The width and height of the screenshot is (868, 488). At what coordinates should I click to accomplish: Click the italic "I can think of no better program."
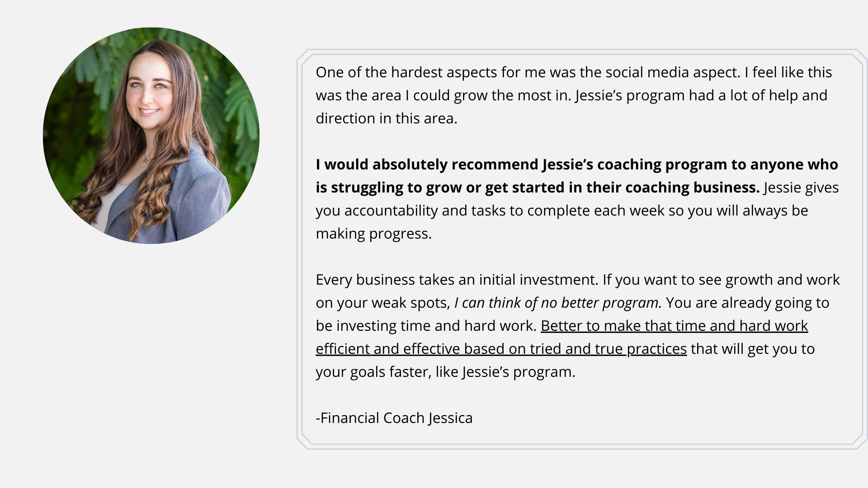click(x=558, y=303)
